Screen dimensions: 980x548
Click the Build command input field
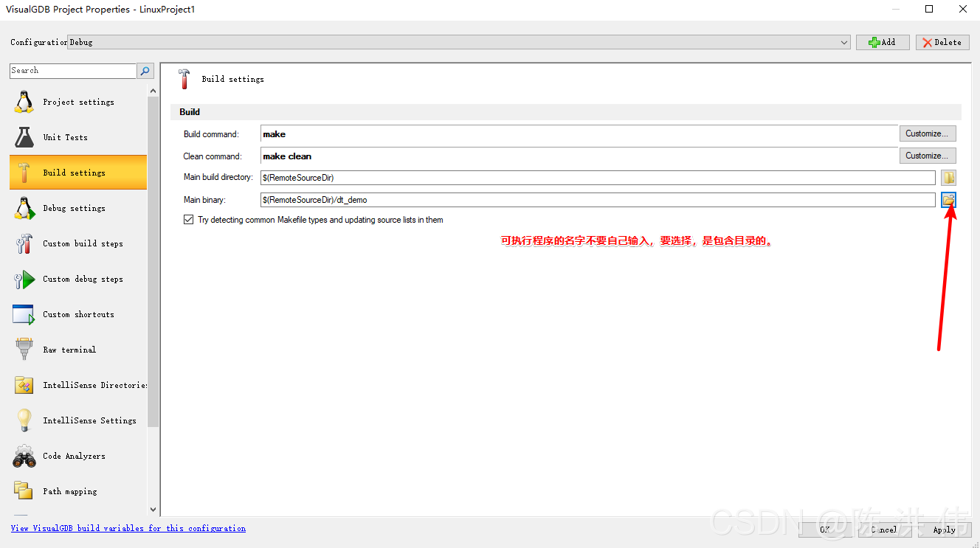(x=579, y=134)
